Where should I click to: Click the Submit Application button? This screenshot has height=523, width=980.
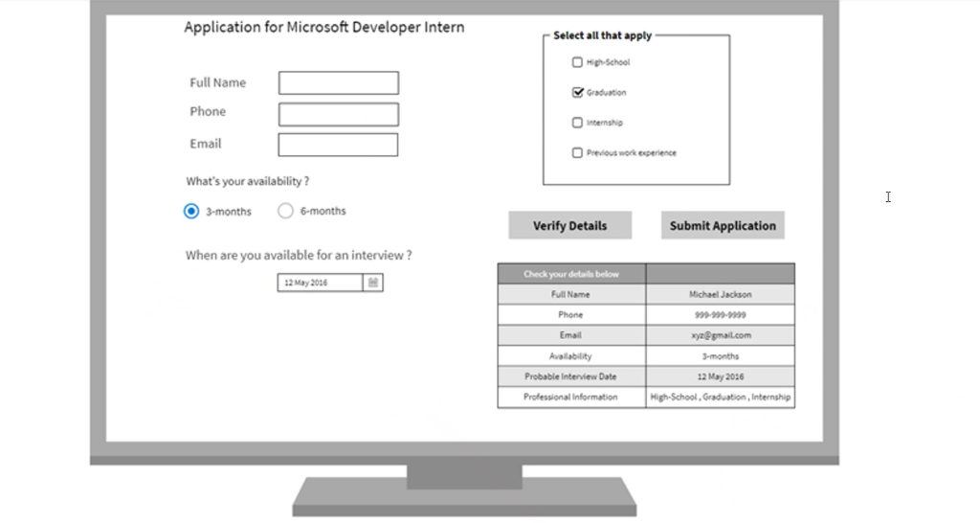[723, 226]
